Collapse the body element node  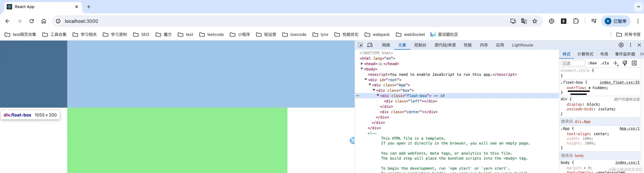[x=362, y=69]
